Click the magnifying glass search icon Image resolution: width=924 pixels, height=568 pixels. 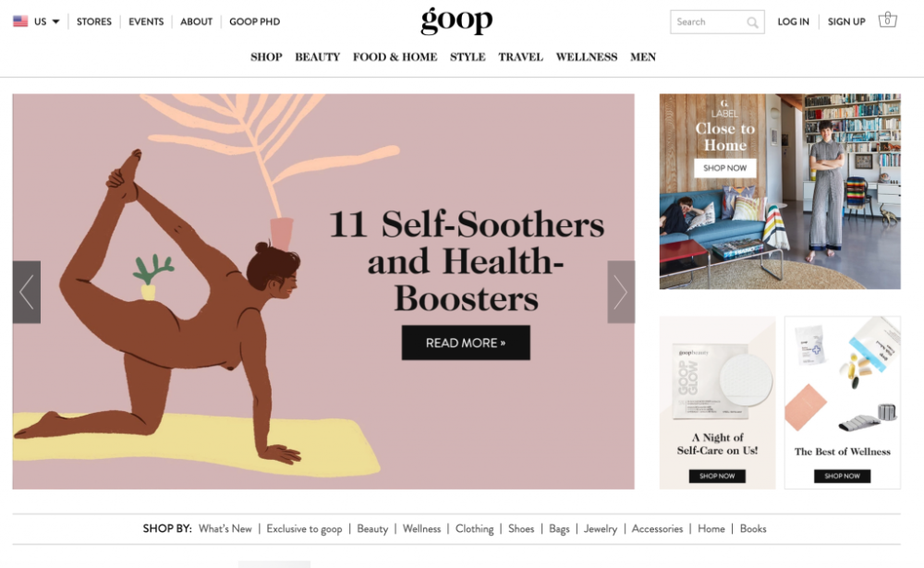(752, 22)
